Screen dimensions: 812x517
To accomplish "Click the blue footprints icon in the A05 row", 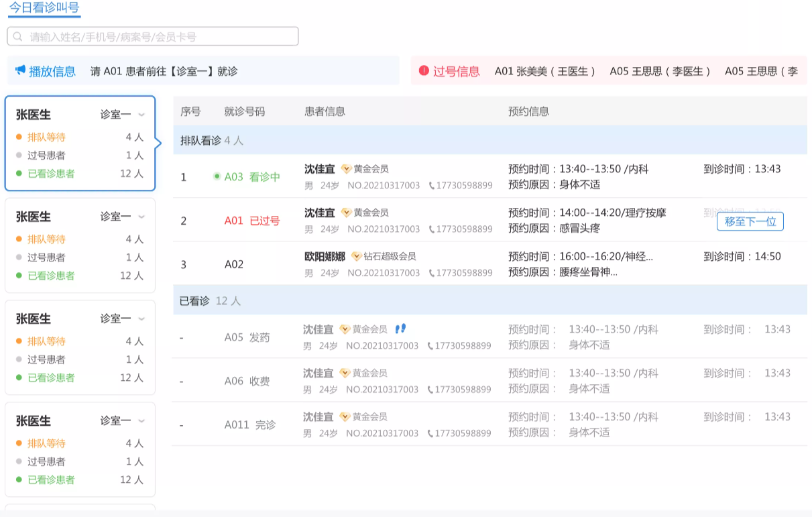I will point(400,329).
